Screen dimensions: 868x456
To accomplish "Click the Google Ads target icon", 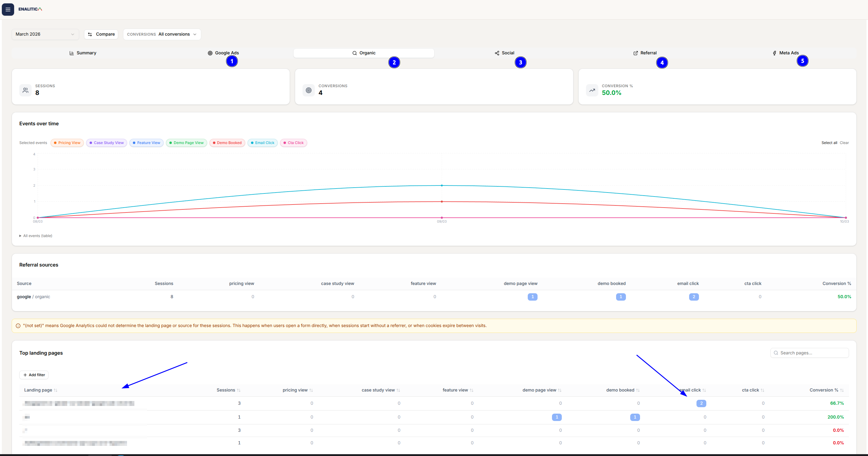I will (210, 53).
